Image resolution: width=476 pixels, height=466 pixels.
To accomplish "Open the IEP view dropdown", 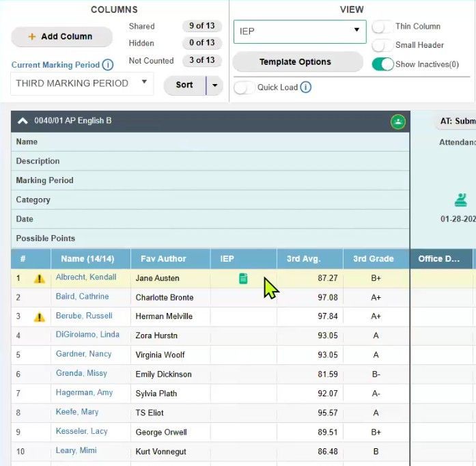I will coord(300,31).
